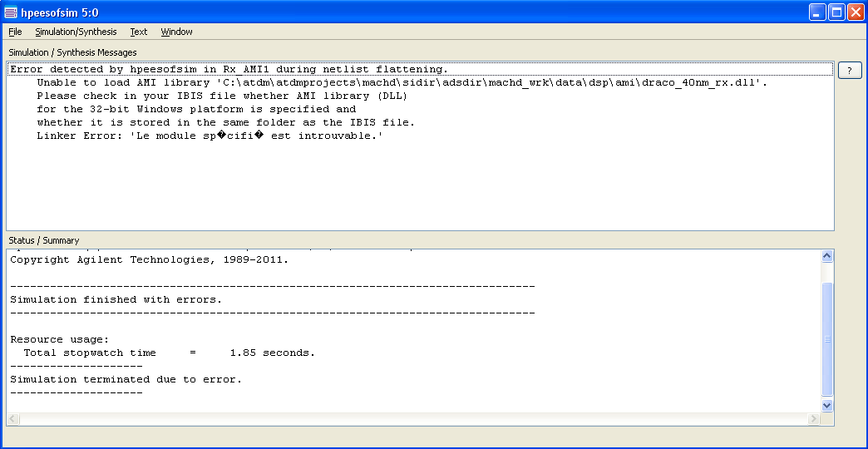
Task: Click the Status/Summary scroll down arrow
Action: pyautogui.click(x=827, y=405)
